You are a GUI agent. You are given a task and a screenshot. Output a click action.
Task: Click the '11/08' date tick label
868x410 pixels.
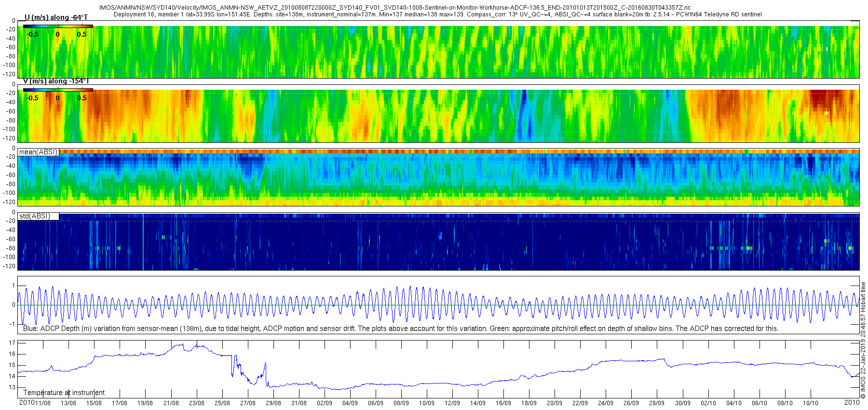pyautogui.click(x=42, y=403)
